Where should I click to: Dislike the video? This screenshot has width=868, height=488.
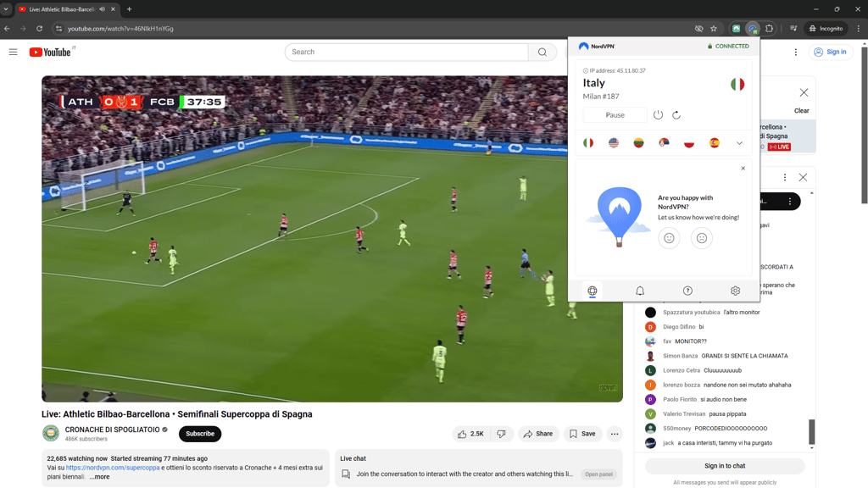click(x=502, y=434)
